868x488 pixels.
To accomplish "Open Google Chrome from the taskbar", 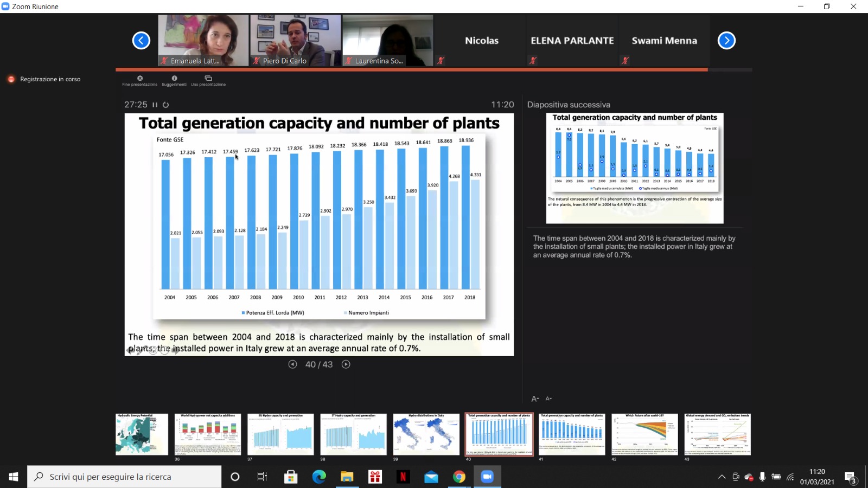I will [459, 477].
